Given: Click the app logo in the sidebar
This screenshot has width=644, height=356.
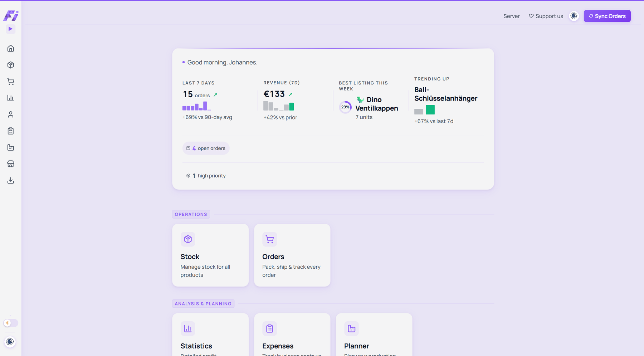Looking at the screenshot, I should [x=11, y=15].
